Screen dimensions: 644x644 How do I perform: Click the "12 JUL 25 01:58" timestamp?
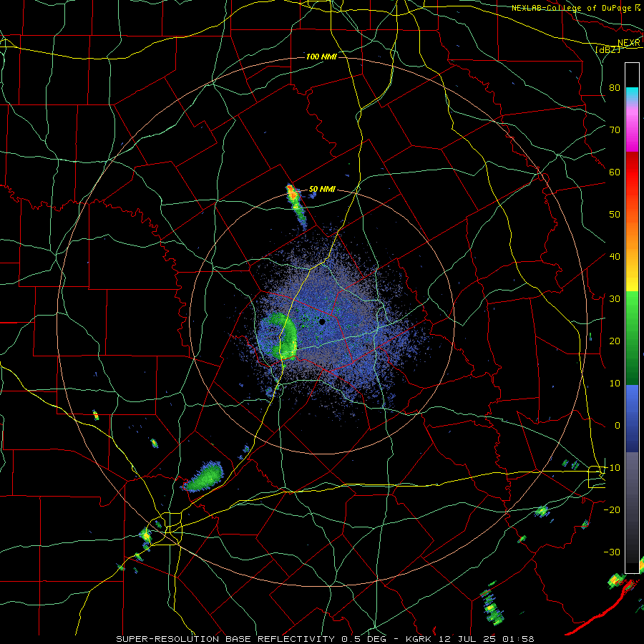[487, 639]
